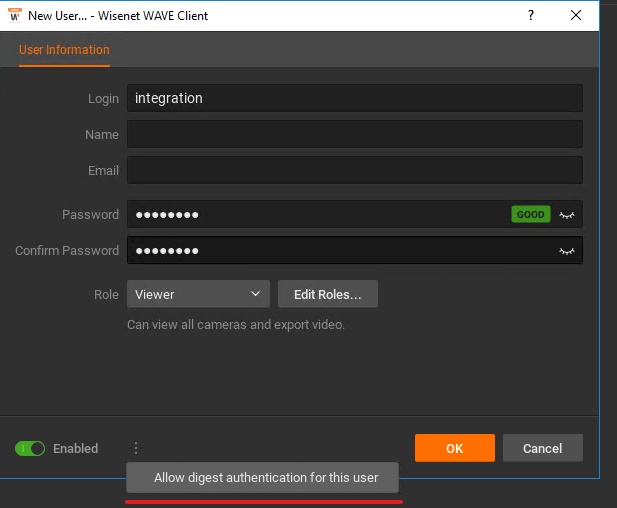Click the GOOD password strength badge
The width and height of the screenshot is (617, 508).
coord(530,214)
